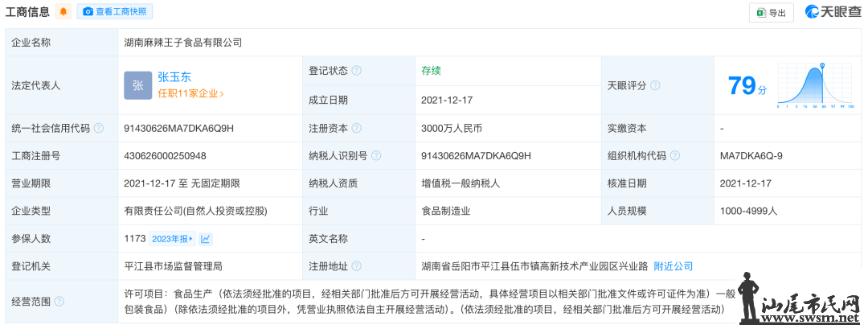Open legal representative 张玉东 link

[174, 77]
